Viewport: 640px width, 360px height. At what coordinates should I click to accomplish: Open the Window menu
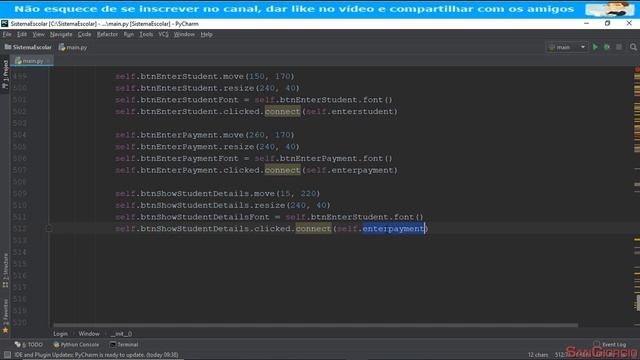[184, 34]
